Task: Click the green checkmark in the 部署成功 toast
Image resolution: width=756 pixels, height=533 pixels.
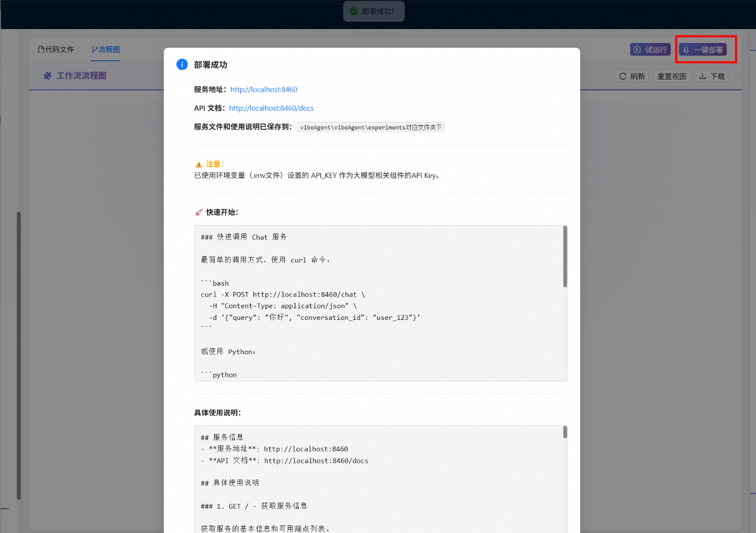Action: coord(354,11)
